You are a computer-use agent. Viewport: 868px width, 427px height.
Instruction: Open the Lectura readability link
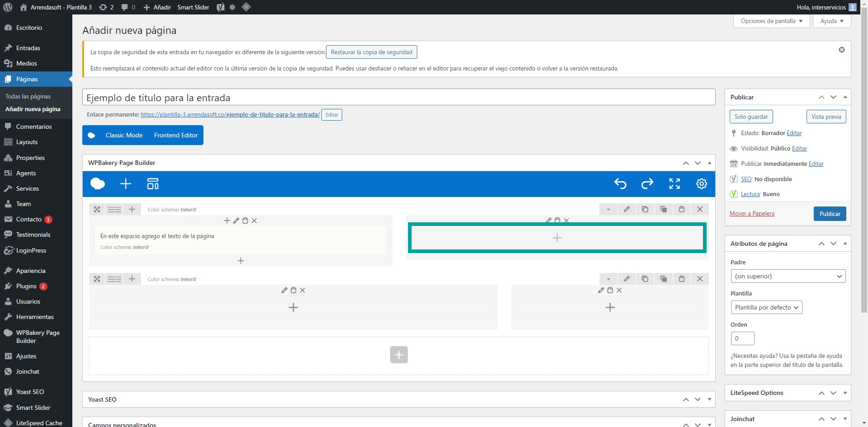point(750,194)
